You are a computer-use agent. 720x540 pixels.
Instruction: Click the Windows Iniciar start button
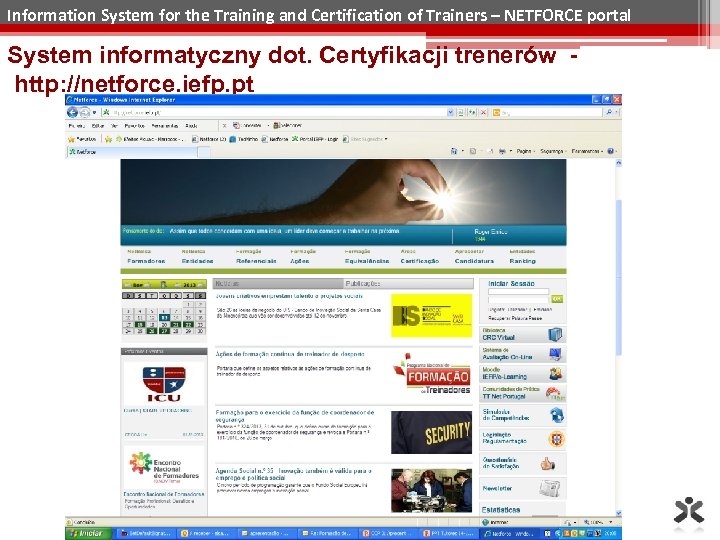(88, 533)
